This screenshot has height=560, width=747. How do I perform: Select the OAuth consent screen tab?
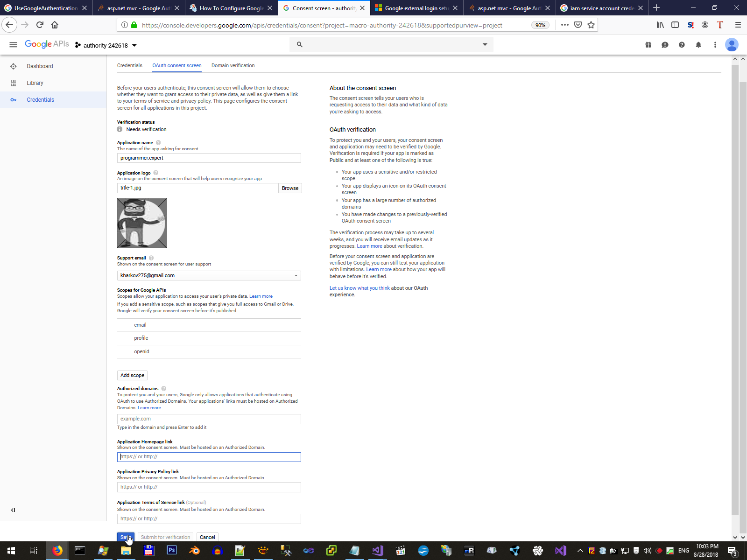pyautogui.click(x=177, y=65)
